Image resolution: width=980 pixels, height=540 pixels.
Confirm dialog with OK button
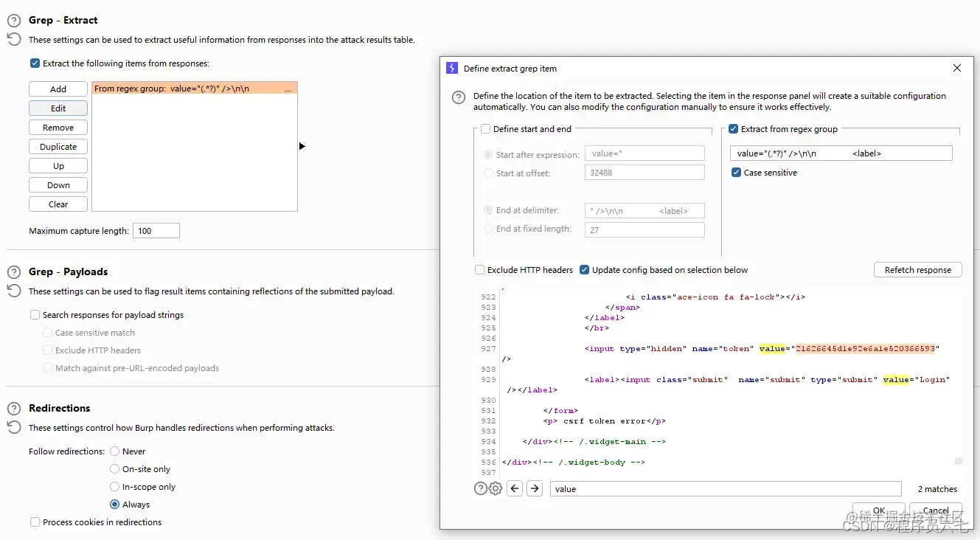tap(879, 510)
